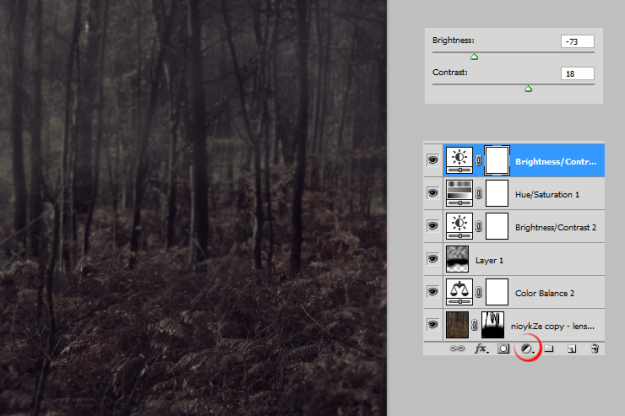This screenshot has height=416, width=625.
Task: Click the Contrast slider handle
Action: [528, 89]
